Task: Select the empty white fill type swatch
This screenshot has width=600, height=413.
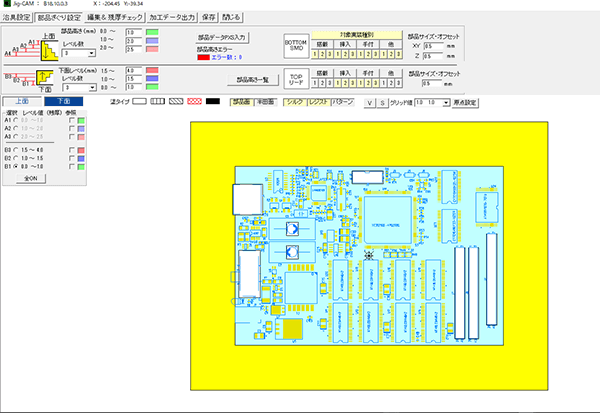Action: point(141,102)
